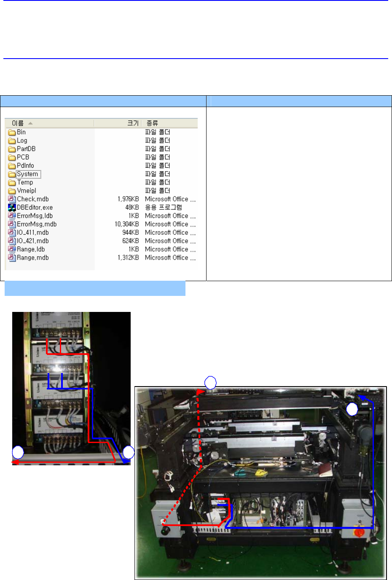Viewport: 392px width, 580px height.
Task: Select the Check.mdb file name
Action: (x=33, y=199)
